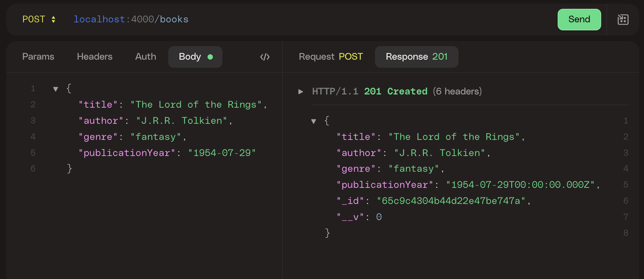Click the "author" value in request body

[x=181, y=121]
